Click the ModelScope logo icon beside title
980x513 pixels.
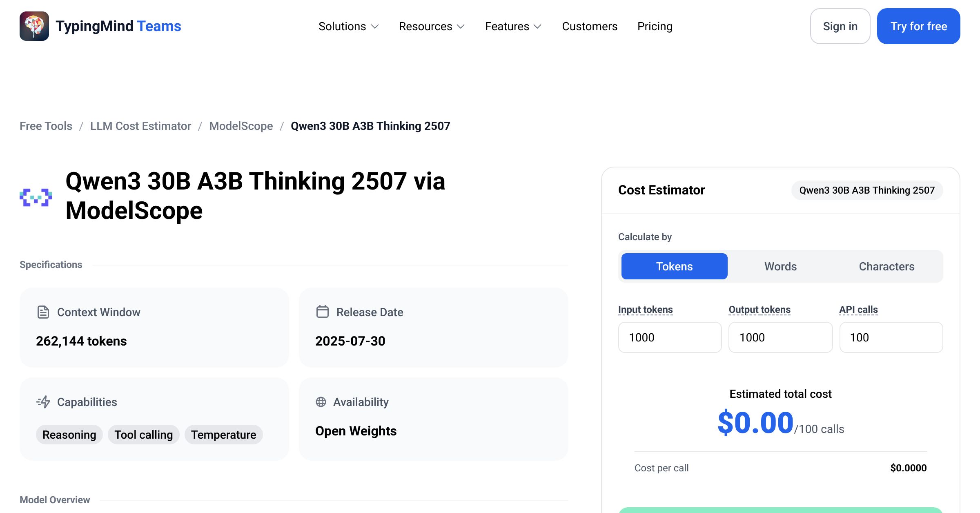tap(36, 197)
